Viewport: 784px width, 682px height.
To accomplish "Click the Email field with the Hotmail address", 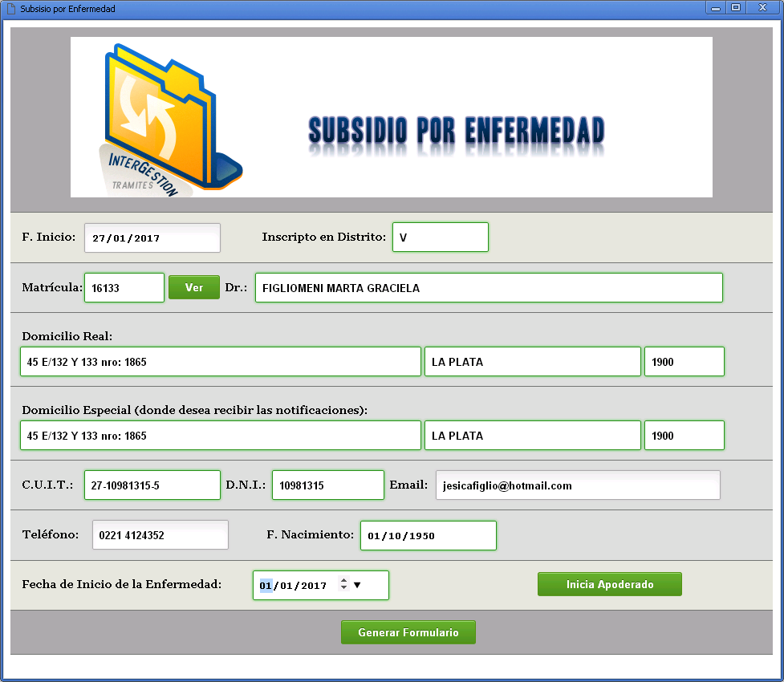I will pos(578,485).
